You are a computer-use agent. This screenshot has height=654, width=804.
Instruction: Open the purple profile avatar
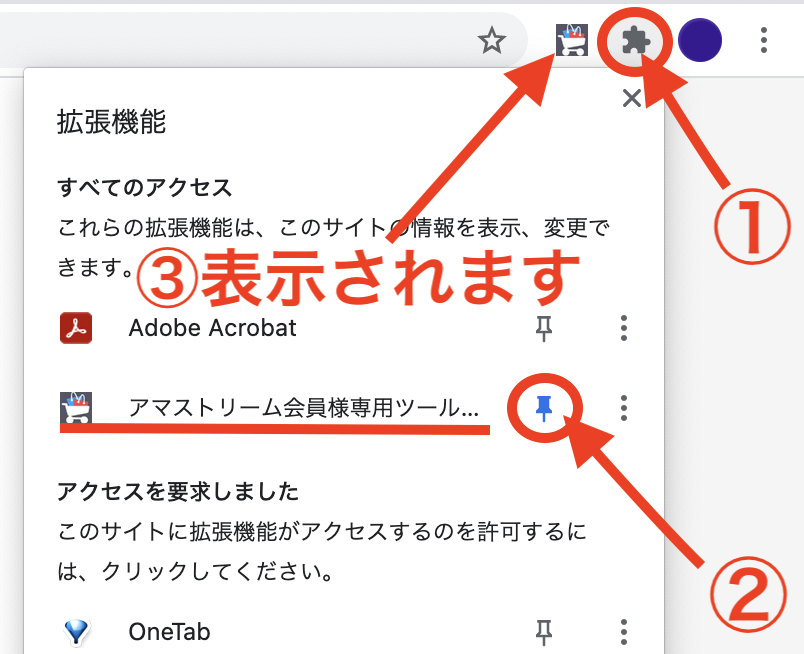[x=700, y=40]
